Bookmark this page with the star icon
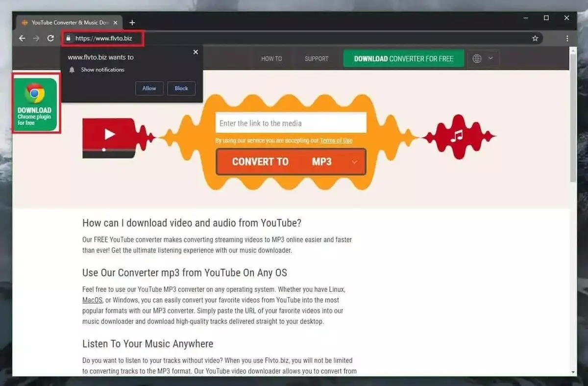The image size is (588, 386). point(535,38)
